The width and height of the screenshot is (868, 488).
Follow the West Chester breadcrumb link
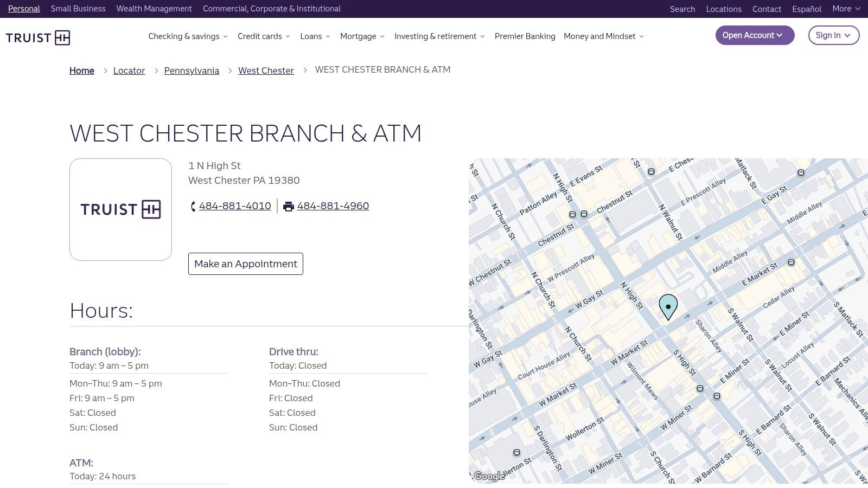coord(266,70)
